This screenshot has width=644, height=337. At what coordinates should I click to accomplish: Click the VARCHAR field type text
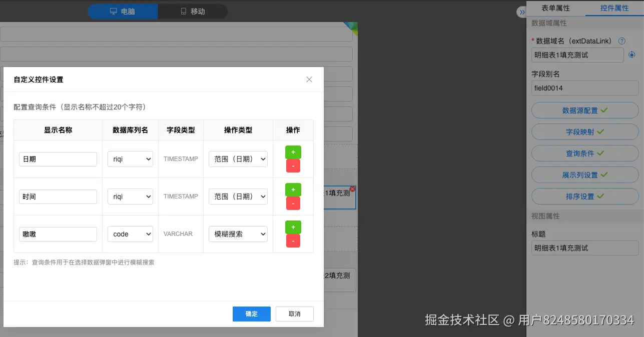pos(178,234)
